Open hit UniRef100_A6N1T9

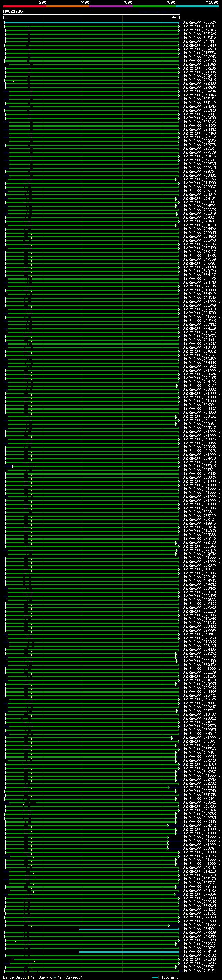click(x=199, y=952)
